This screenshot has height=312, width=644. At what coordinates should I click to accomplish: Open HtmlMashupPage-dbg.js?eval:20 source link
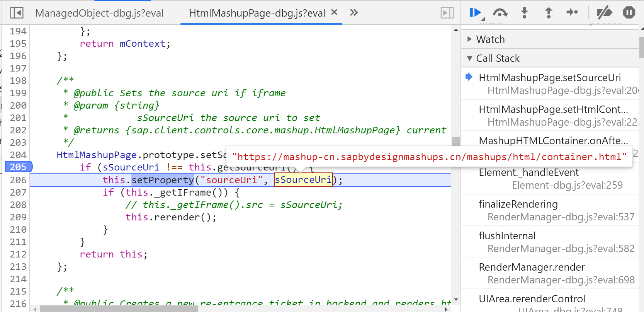pyautogui.click(x=562, y=90)
